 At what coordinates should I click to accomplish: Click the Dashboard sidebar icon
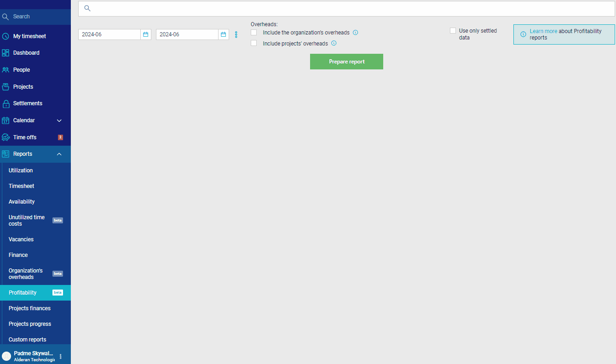point(6,53)
